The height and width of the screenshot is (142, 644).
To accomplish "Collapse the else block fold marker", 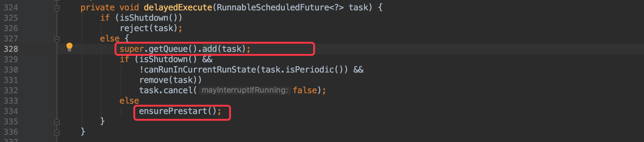I will 57,39.
